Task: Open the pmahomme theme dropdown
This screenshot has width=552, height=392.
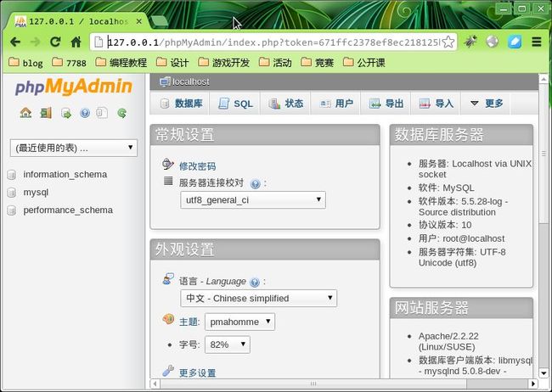Action: tap(239, 322)
